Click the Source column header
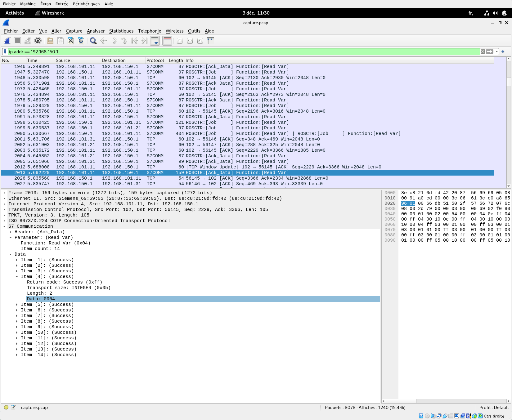Image resolution: width=512 pixels, height=420 pixels. coord(78,60)
